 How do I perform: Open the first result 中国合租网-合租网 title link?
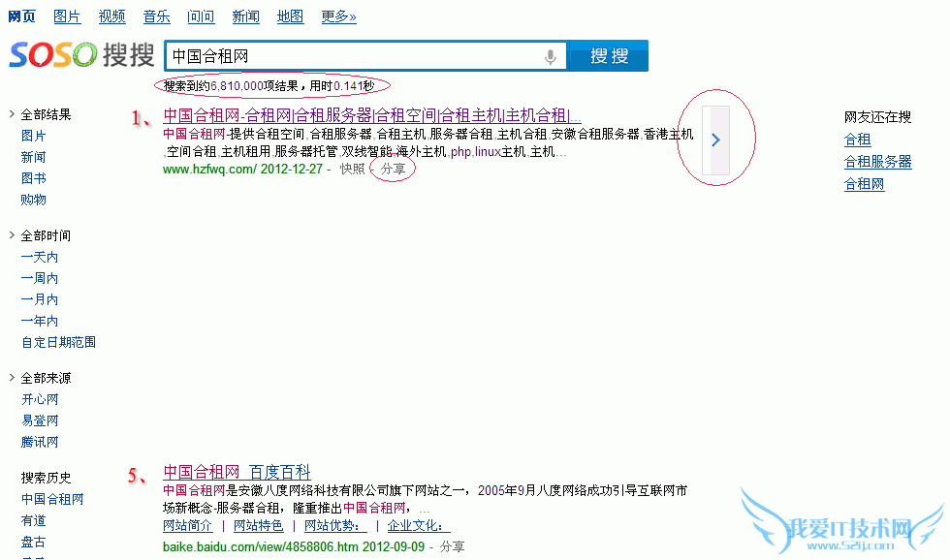[x=372, y=115]
